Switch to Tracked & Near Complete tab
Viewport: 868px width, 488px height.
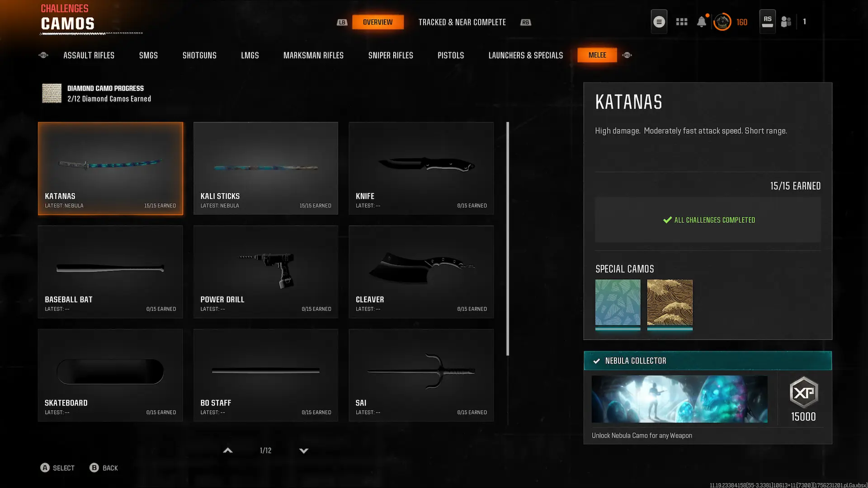point(462,22)
